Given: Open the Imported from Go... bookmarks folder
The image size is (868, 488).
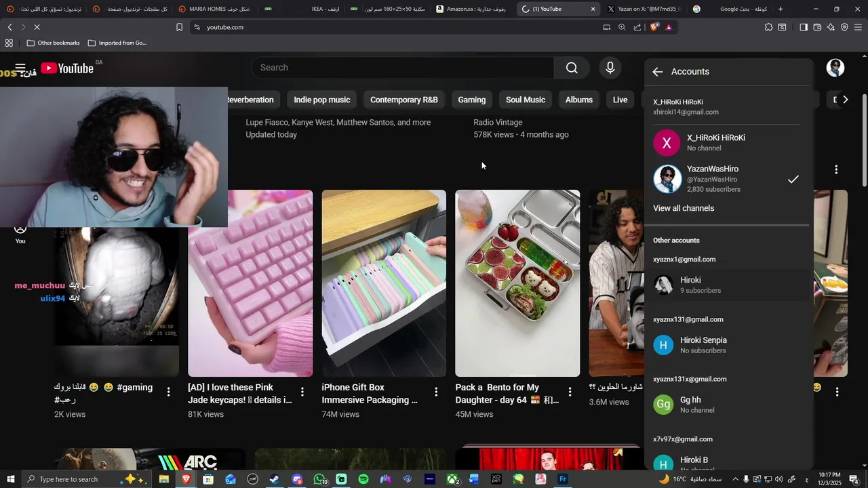Looking at the screenshot, I should pos(117,43).
